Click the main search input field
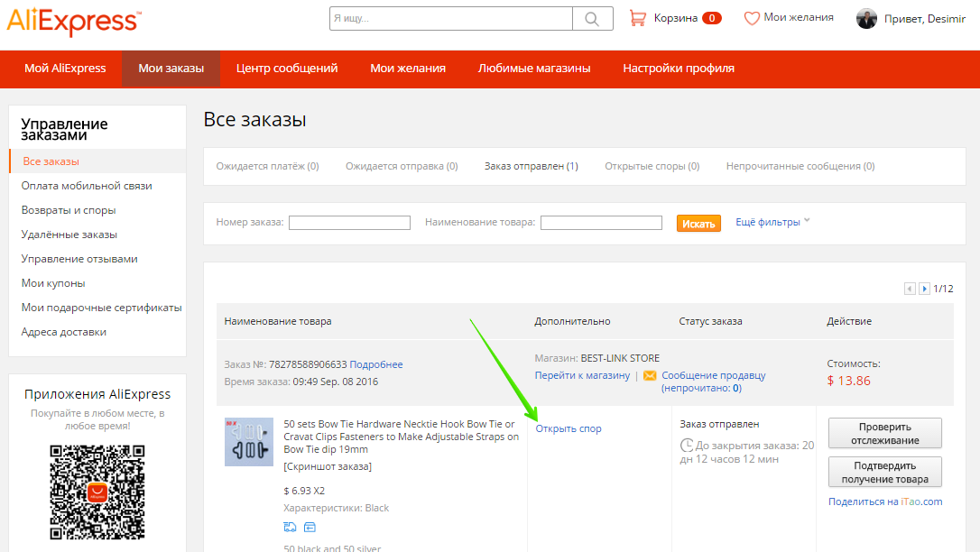This screenshot has width=980, height=552. coord(451,19)
